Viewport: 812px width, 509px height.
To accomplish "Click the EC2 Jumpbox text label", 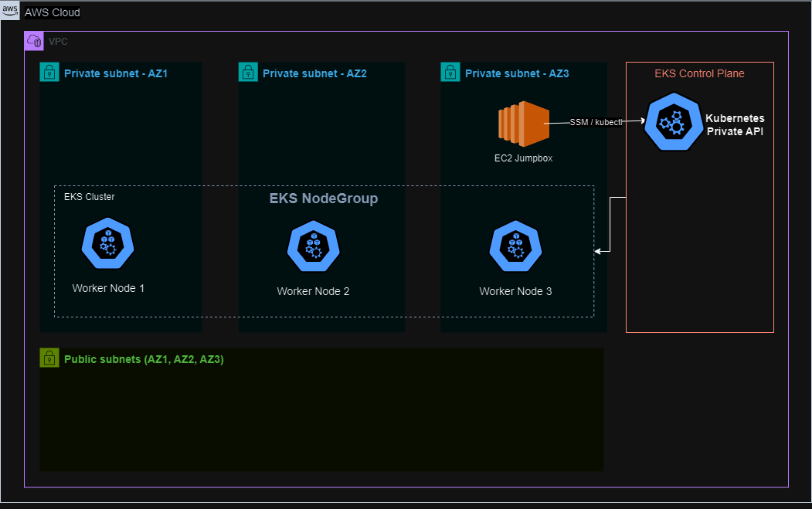I will pyautogui.click(x=523, y=158).
